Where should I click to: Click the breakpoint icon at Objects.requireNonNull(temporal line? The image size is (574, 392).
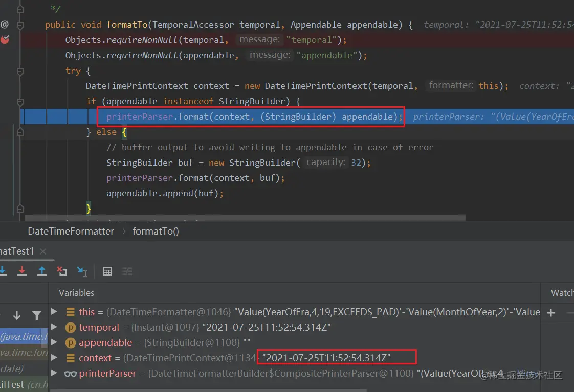coord(5,39)
